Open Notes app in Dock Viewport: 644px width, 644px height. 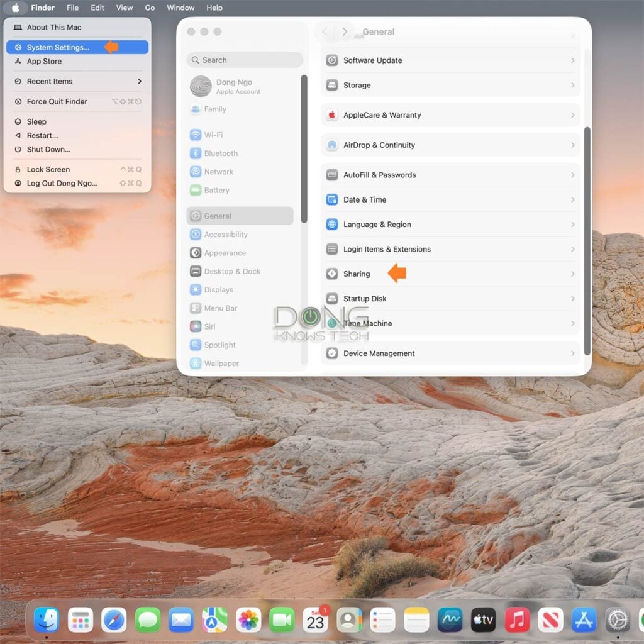click(416, 619)
